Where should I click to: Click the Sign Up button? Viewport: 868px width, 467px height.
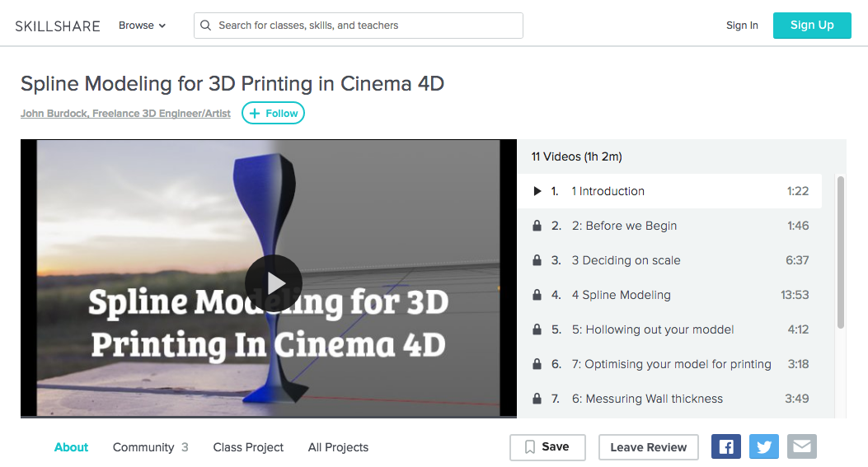click(x=812, y=26)
